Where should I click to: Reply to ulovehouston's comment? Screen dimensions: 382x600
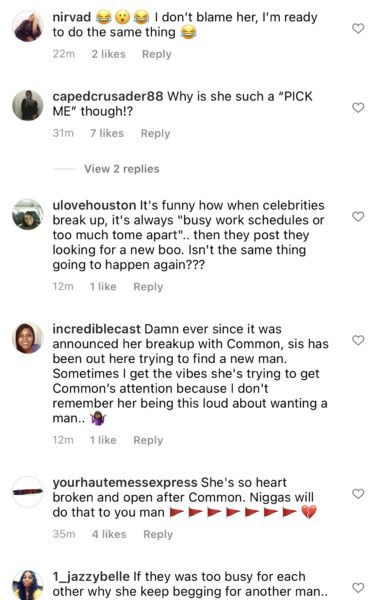click(148, 287)
